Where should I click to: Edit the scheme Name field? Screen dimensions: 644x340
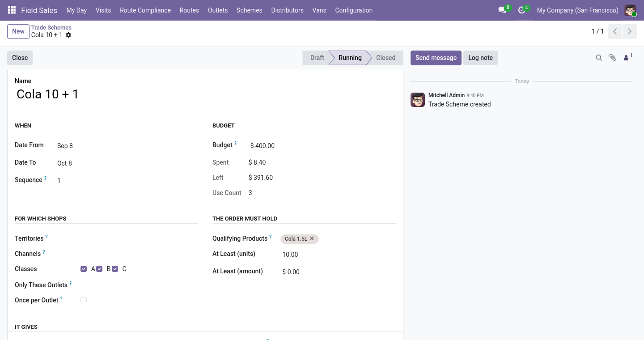click(205, 94)
